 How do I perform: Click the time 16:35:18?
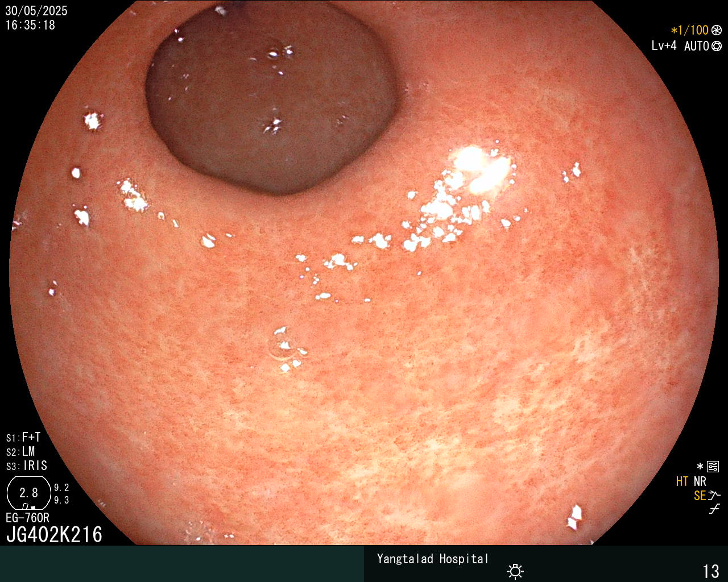coord(30,26)
